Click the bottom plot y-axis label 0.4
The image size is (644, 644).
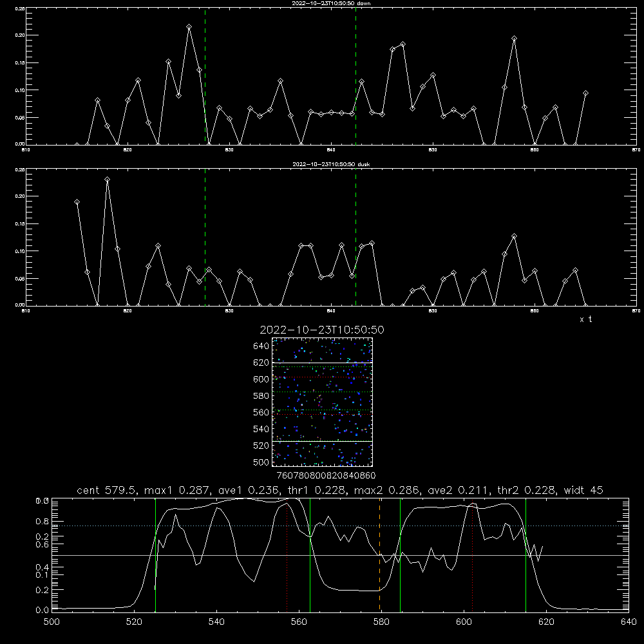point(43,567)
